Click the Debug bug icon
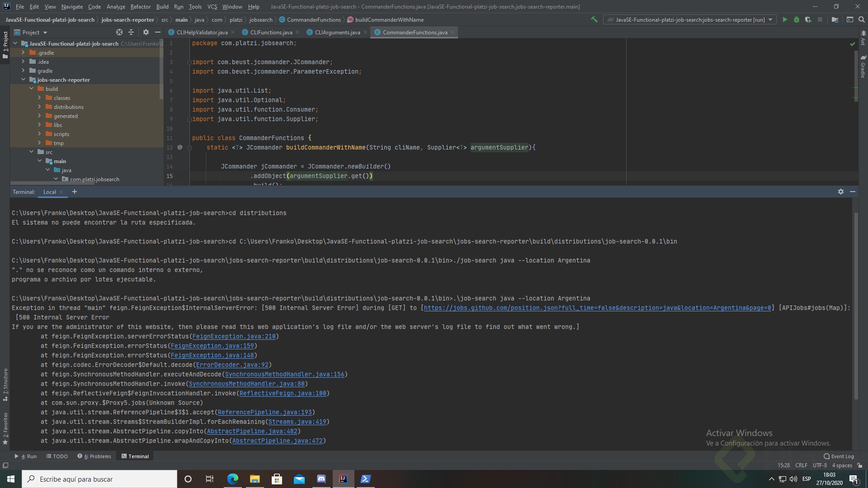 coord(797,19)
